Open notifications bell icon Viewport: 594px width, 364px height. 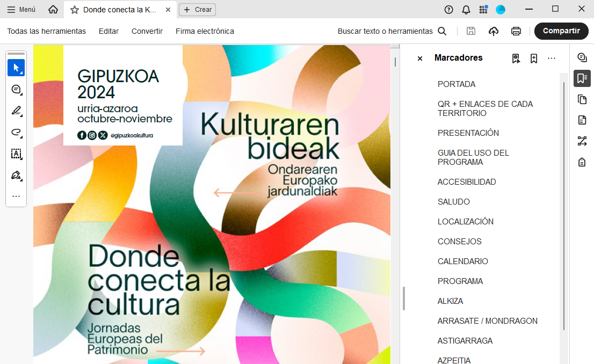point(466,10)
